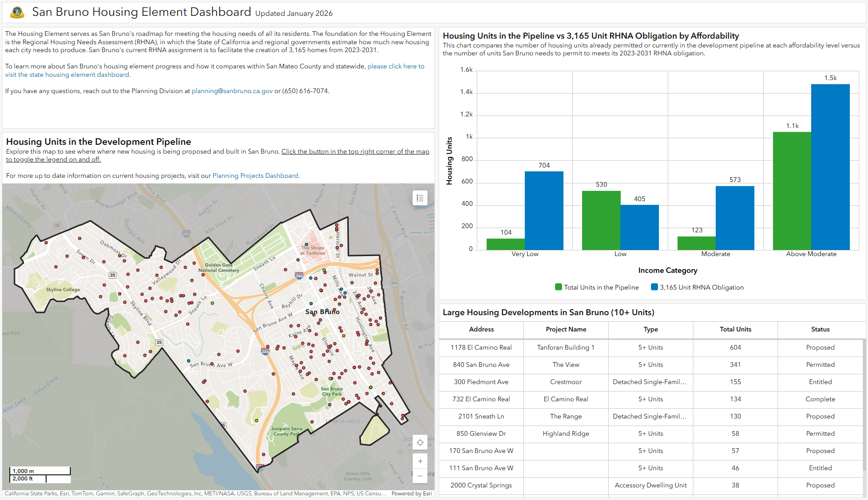Sort the table by Total Units
Viewport: 868px width, 500px height.
[735, 330]
